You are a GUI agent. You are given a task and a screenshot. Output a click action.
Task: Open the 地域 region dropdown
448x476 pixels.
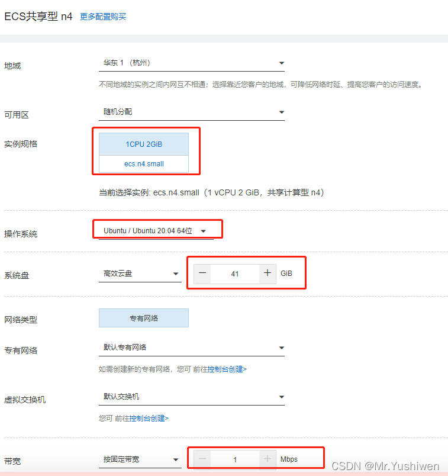[191, 63]
